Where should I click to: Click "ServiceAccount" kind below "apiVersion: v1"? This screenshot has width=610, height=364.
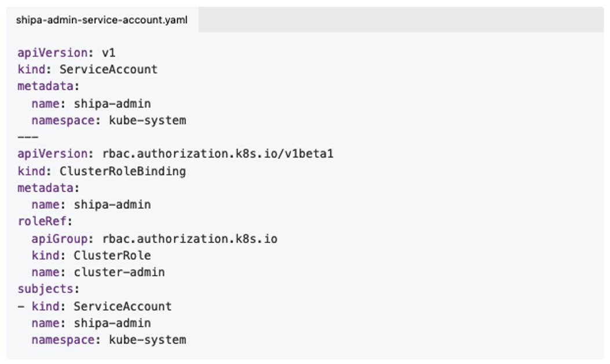109,69
